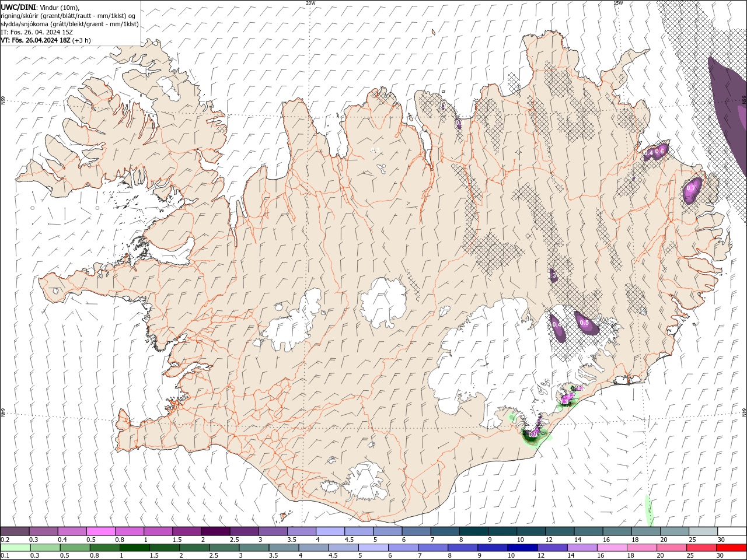Pick lower legend's pale green 0.1 swatch
Screen dimensions: 747x560
click(15, 548)
